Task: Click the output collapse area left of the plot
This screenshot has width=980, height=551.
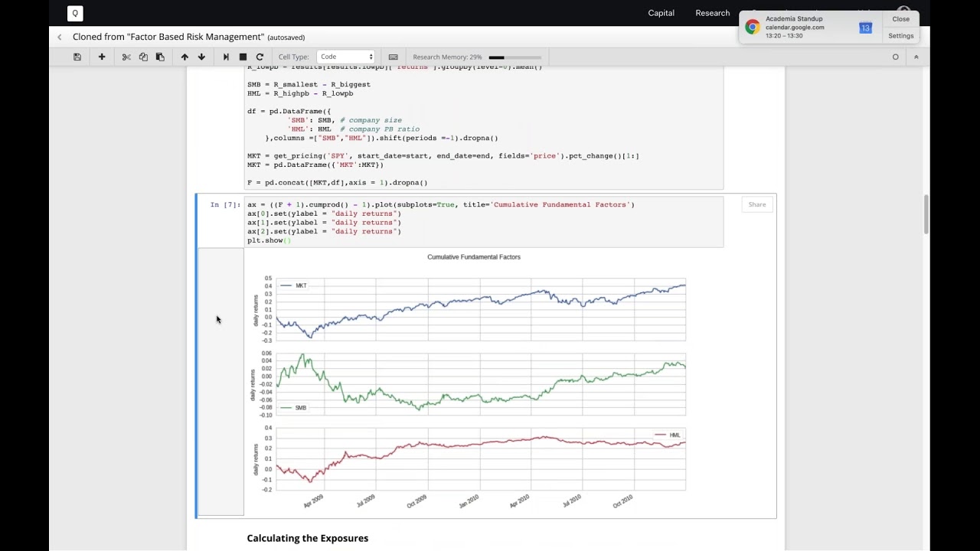Action: click(x=220, y=381)
